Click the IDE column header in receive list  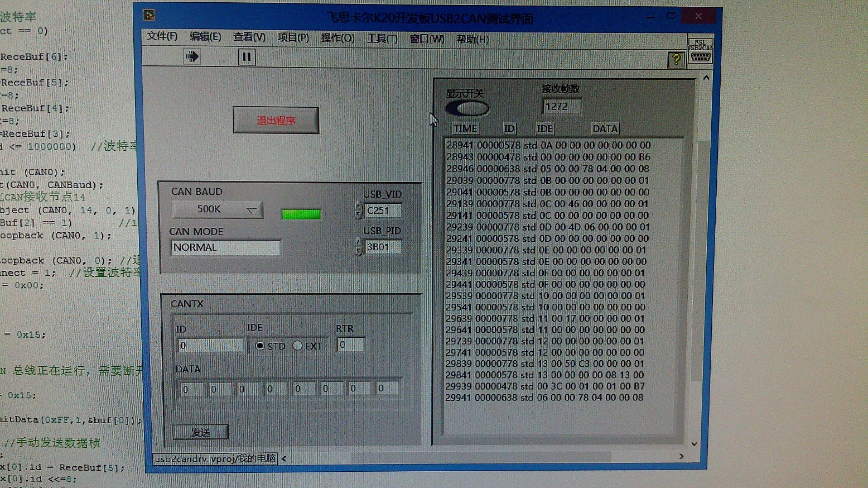pyautogui.click(x=545, y=128)
